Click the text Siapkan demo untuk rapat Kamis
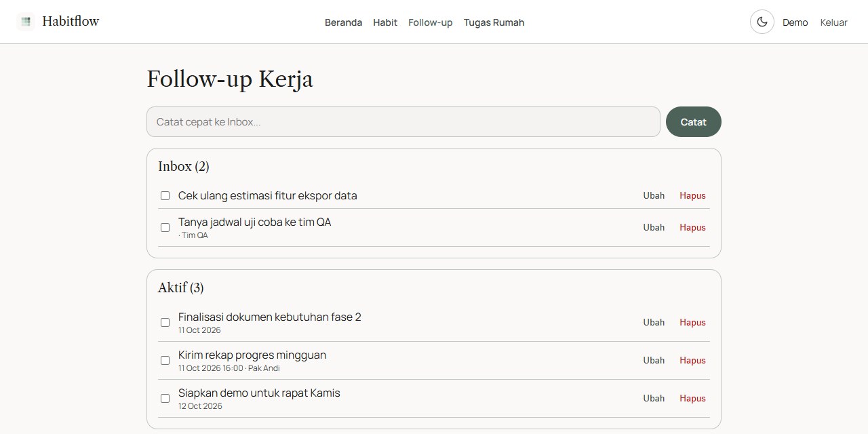868x434 pixels. [x=259, y=393]
